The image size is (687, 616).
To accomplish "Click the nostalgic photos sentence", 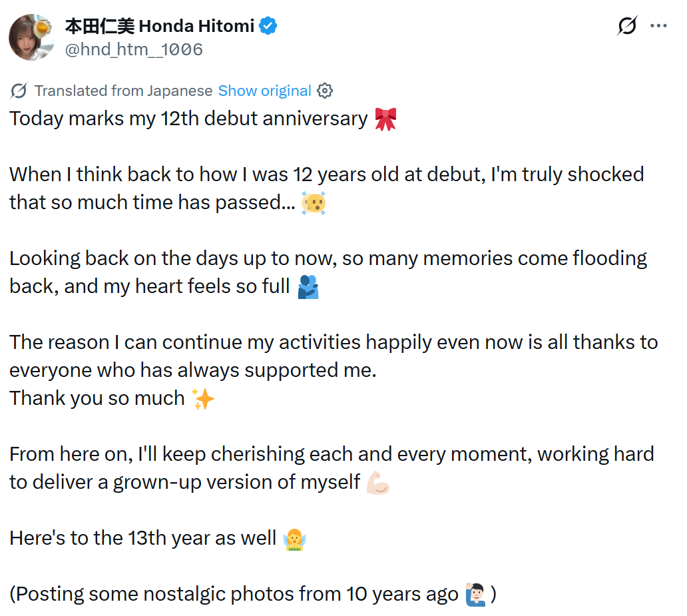I will (x=253, y=595).
